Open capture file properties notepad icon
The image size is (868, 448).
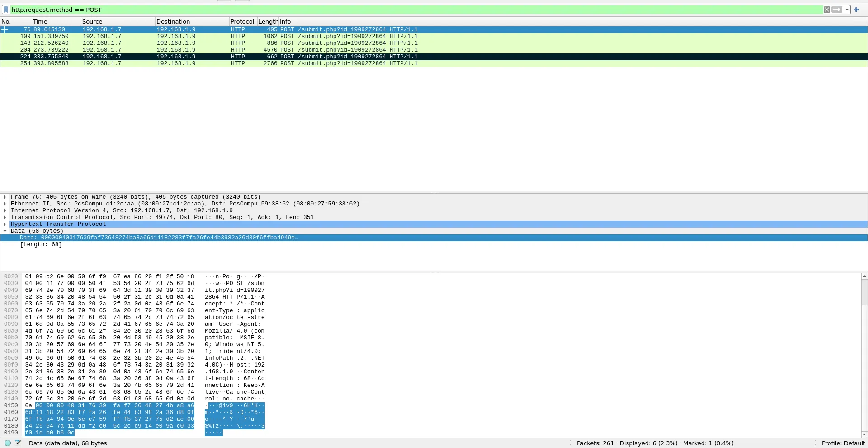pyautogui.click(x=18, y=443)
